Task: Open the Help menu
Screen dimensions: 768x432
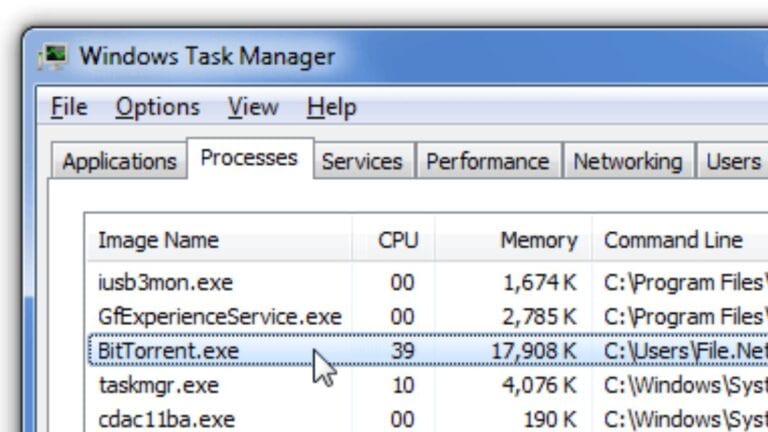Action: click(331, 107)
